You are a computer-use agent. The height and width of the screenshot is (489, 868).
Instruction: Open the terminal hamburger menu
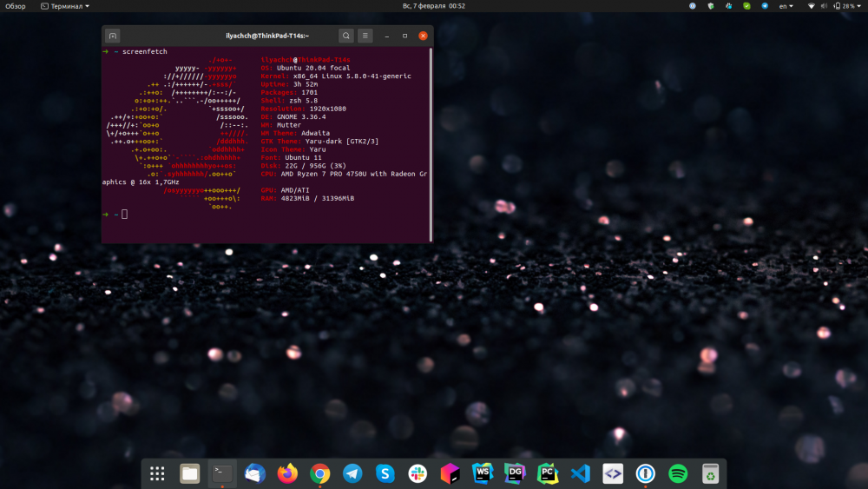tap(365, 36)
